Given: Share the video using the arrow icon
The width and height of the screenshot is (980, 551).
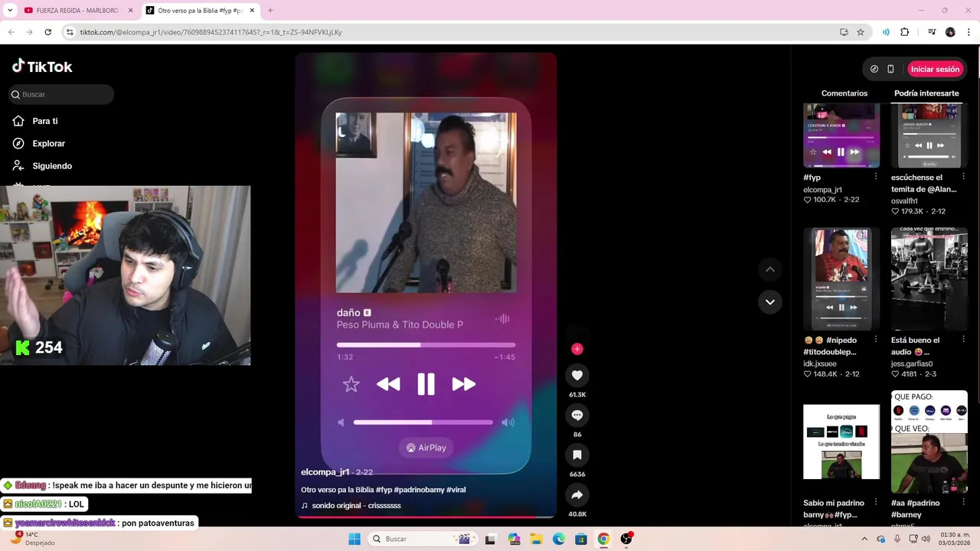Looking at the screenshot, I should tap(577, 494).
